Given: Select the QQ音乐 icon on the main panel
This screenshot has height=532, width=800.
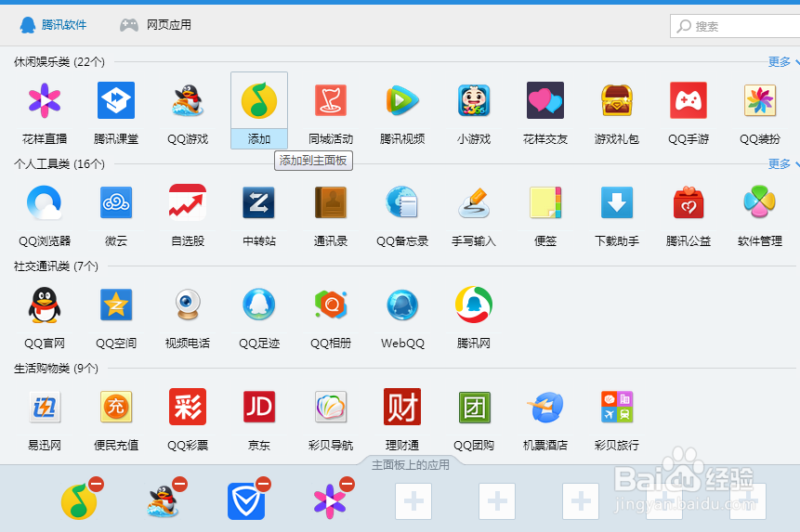Looking at the screenshot, I should [79, 502].
